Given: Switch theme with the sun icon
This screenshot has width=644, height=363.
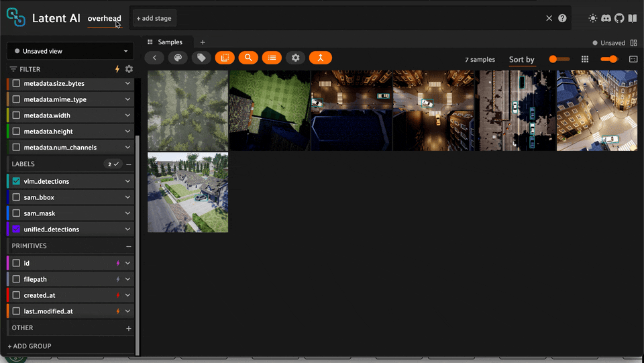Looking at the screenshot, I should click(592, 18).
